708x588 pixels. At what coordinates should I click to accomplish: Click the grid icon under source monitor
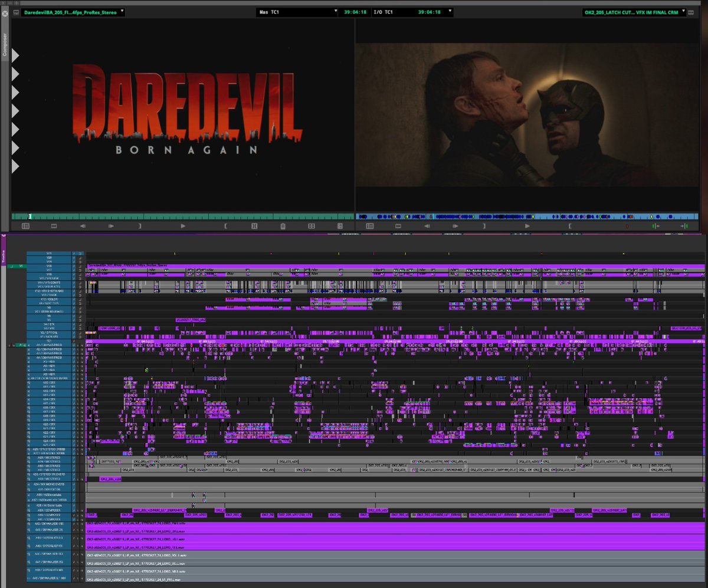click(312, 226)
